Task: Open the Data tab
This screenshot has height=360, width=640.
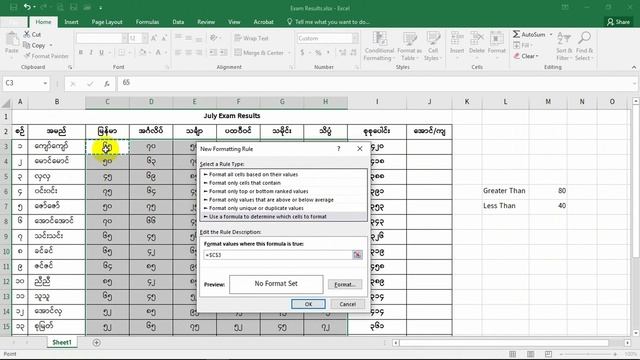Action: pos(178,22)
